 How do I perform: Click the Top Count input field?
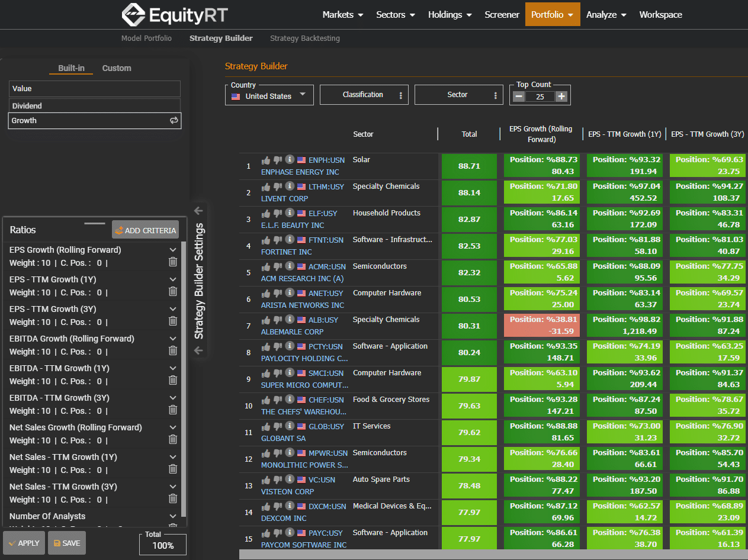pos(540,96)
